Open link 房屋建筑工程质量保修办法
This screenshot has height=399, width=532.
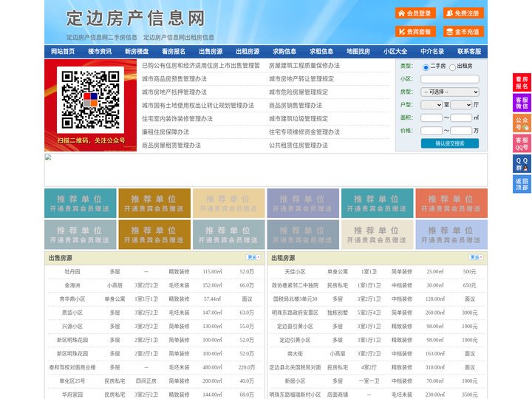[304, 66]
